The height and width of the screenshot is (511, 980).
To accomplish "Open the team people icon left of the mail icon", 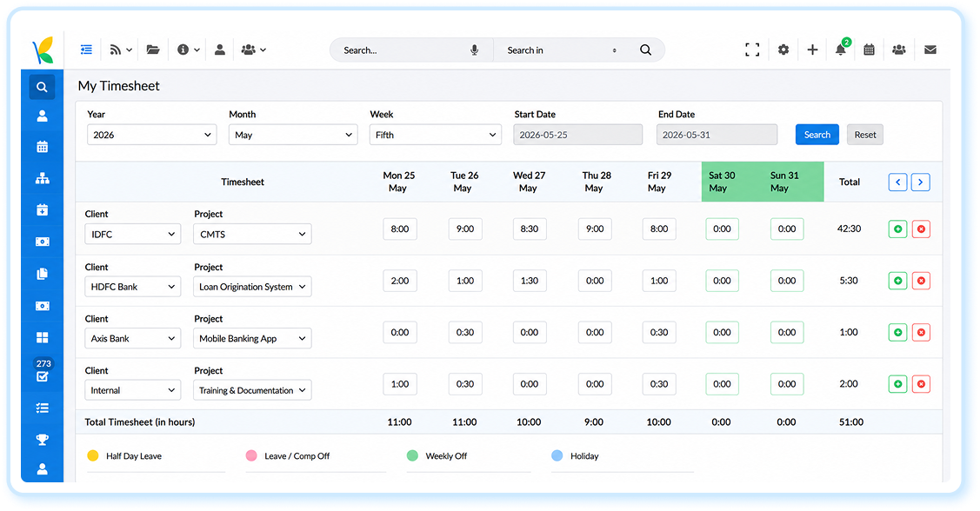I will coord(899,50).
